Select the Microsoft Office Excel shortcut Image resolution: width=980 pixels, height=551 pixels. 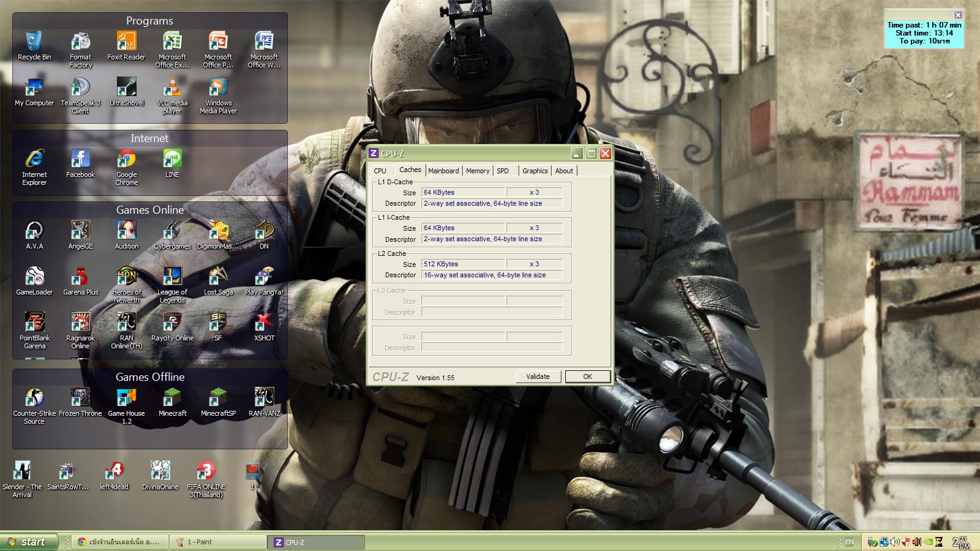[172, 50]
